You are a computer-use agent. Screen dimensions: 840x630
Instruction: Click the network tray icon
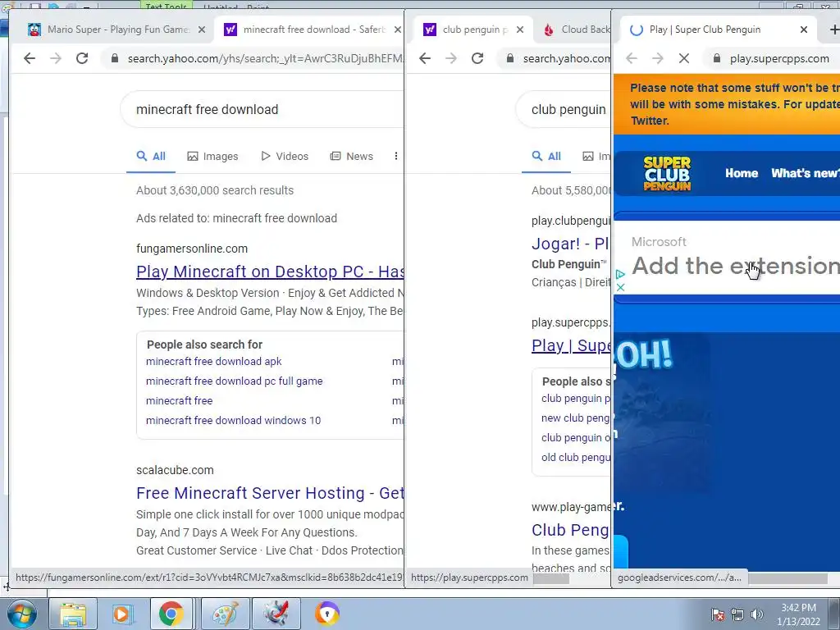[x=737, y=614]
